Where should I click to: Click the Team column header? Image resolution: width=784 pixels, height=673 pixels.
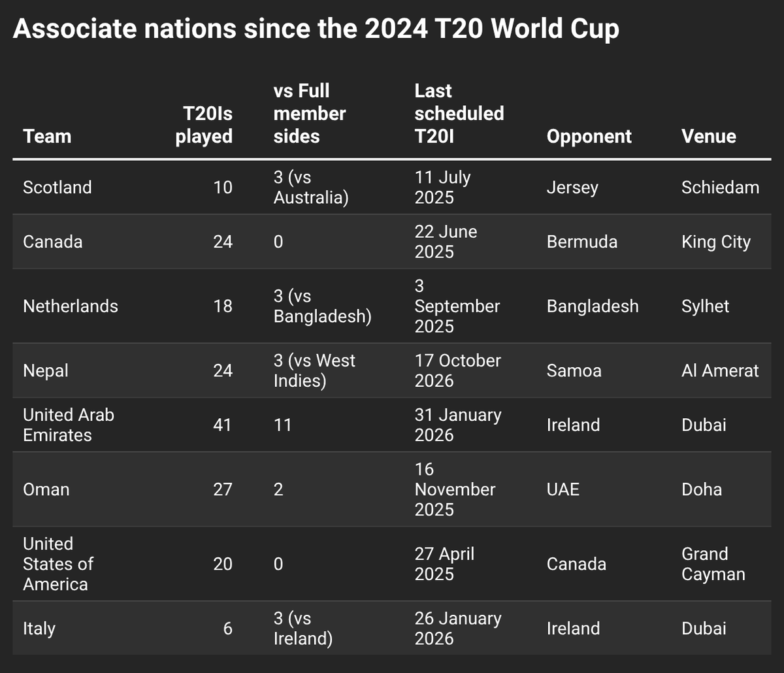tap(47, 136)
